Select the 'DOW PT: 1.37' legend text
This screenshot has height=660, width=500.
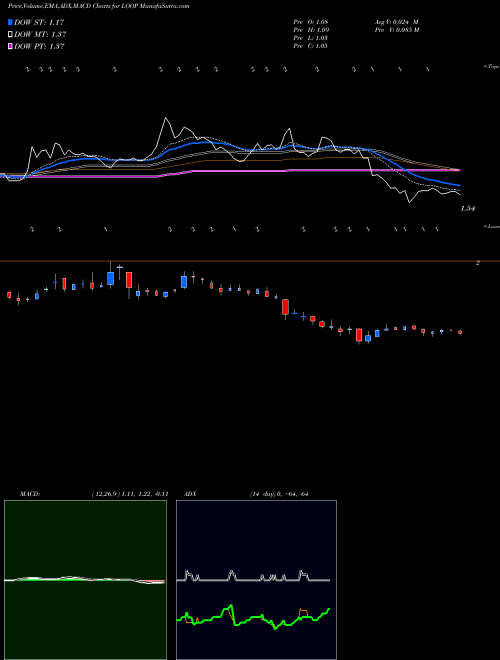[x=39, y=47]
